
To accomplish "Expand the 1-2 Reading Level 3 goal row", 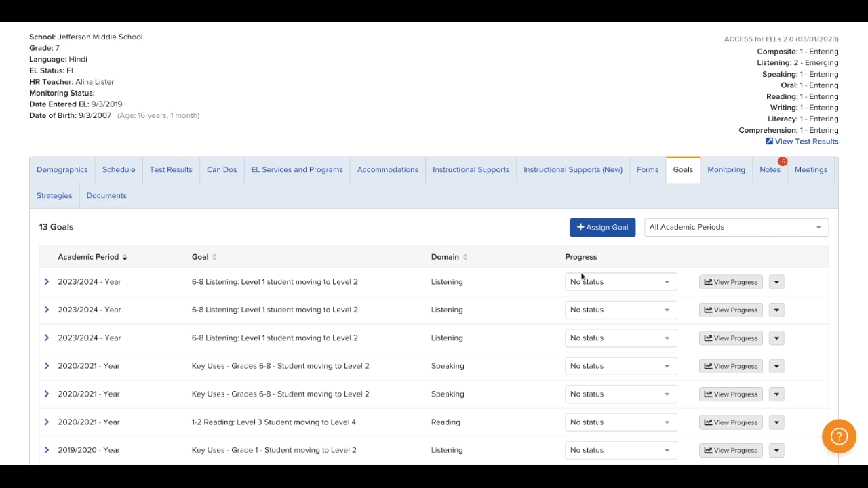I will pos(47,422).
